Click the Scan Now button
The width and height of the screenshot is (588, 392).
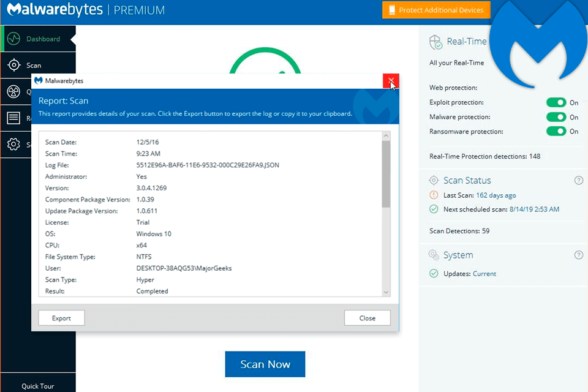point(265,364)
